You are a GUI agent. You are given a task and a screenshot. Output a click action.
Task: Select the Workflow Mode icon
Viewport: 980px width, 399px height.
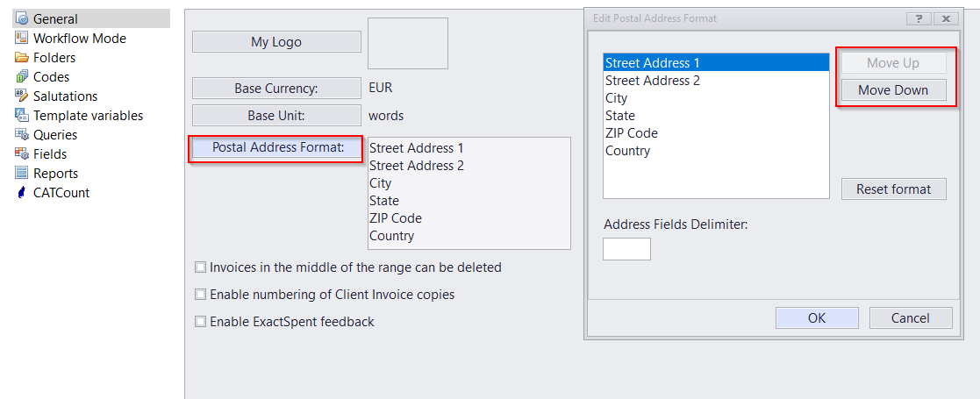coord(22,38)
